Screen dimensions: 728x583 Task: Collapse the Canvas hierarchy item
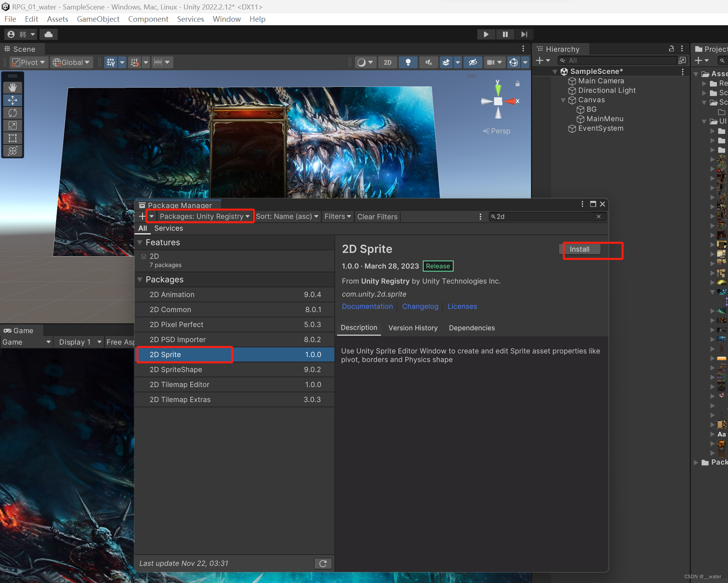(563, 100)
